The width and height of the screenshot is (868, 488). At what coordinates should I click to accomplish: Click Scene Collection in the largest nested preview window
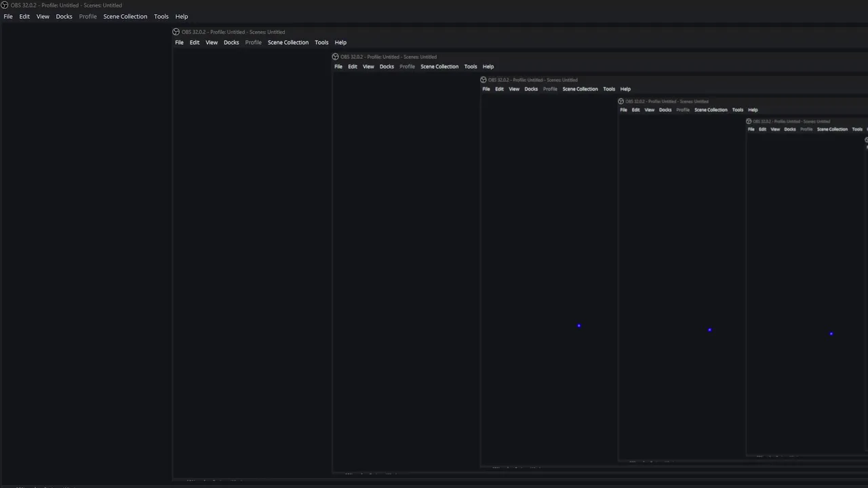click(x=288, y=42)
